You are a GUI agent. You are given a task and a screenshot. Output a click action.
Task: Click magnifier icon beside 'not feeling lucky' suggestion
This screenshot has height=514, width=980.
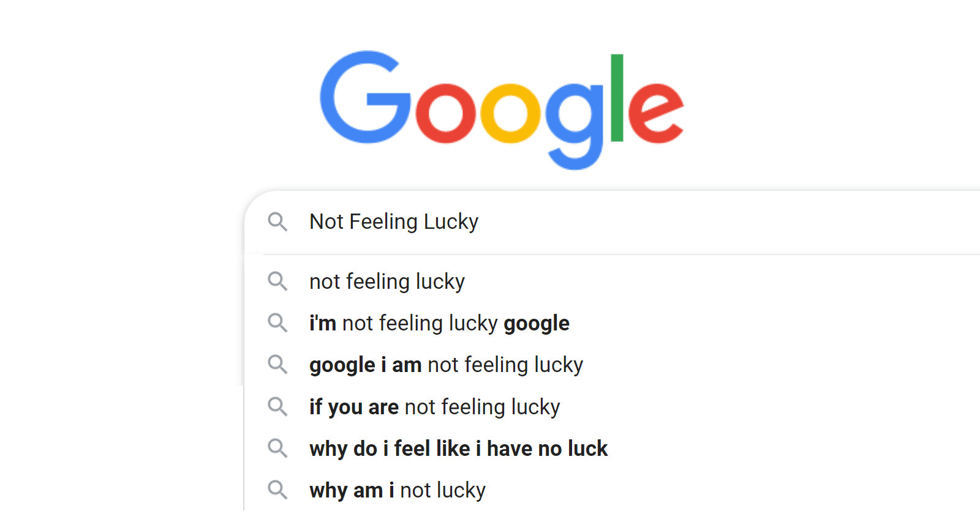[x=277, y=281]
